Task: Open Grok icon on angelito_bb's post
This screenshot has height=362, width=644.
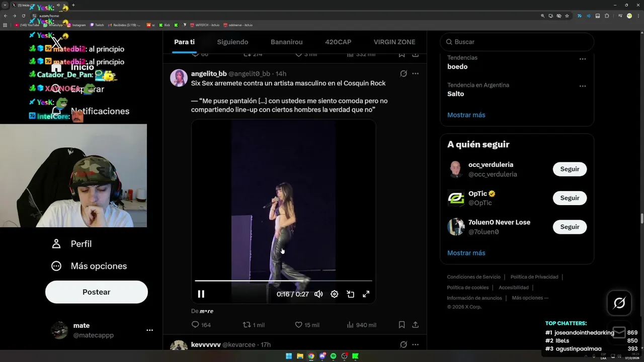Action: pos(404,73)
